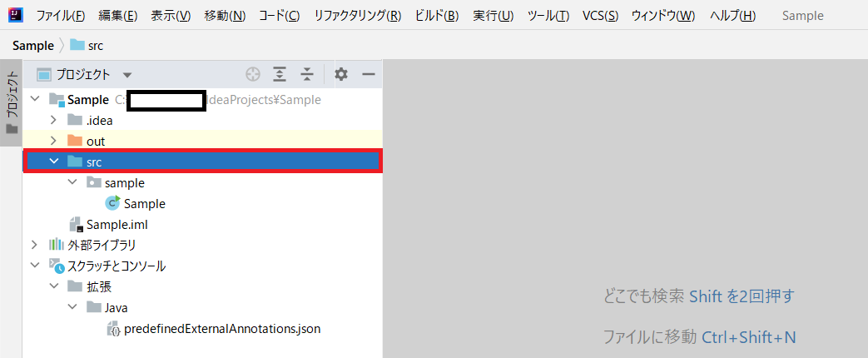This screenshot has width=868, height=358.
Task: Select the Sample.iml file
Action: pos(202,225)
